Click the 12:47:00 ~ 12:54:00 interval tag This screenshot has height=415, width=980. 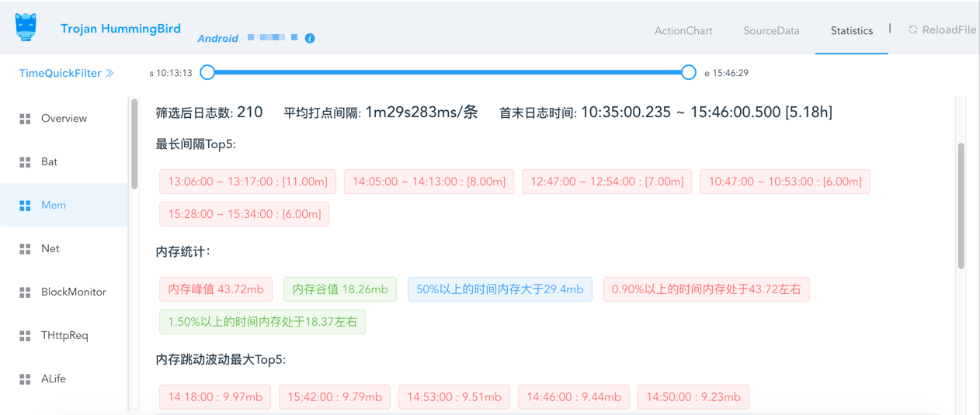pyautogui.click(x=606, y=182)
